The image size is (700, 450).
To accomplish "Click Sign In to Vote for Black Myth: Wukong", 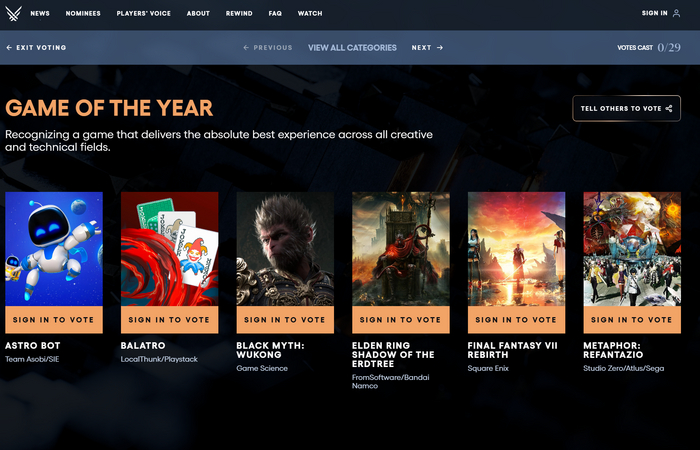I will pyautogui.click(x=285, y=320).
